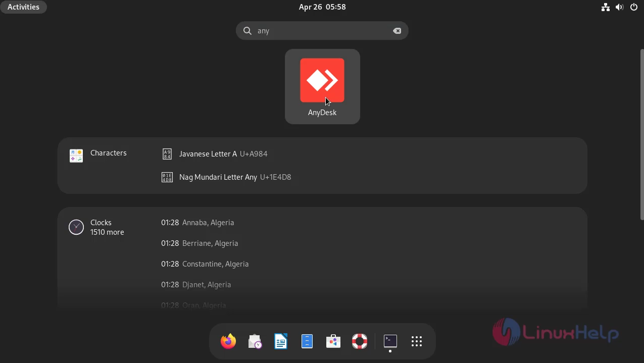Screen dimensions: 644x363
Task: Open the Software store from the dock
Action: (x=333, y=341)
